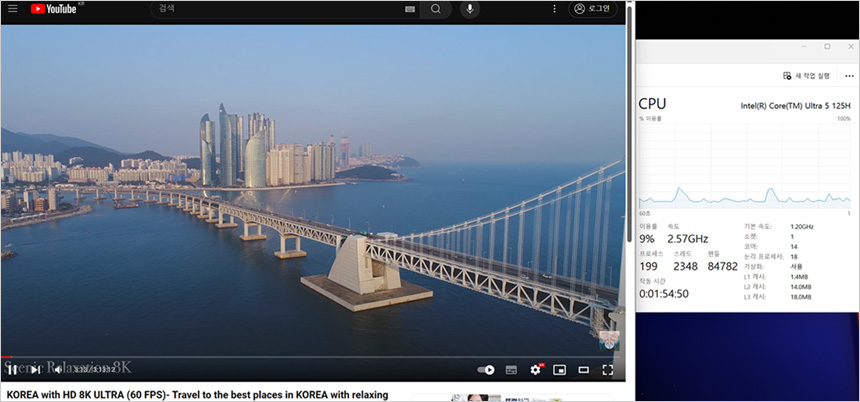Minimize the Task Manager window
This screenshot has width=860, height=402.
coord(804,47)
